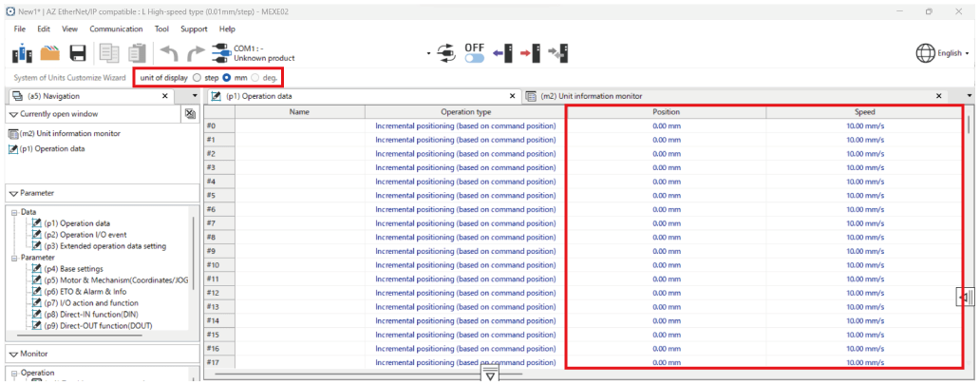Click the Navigation panel tab icon
Screen dimensions: 980x385
17,96
